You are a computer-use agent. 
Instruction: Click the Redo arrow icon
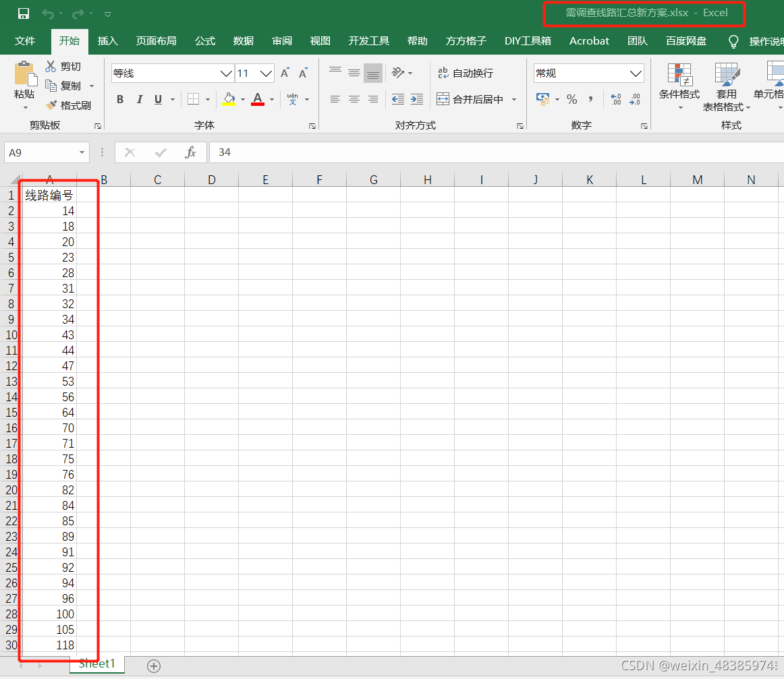click(x=78, y=13)
